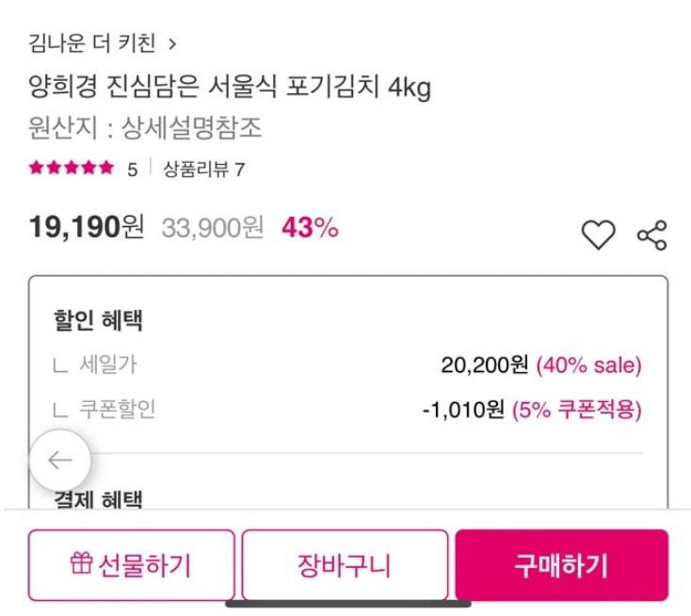The height and width of the screenshot is (616, 691).
Task: Open the 김나운 더 키친 brand link
Action: 92,43
